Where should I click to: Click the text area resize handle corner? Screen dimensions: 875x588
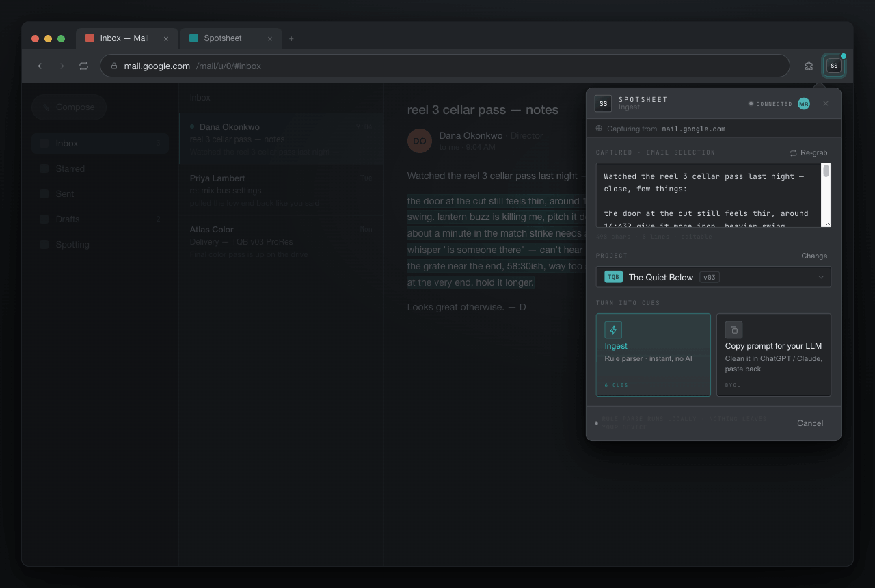(x=826, y=222)
